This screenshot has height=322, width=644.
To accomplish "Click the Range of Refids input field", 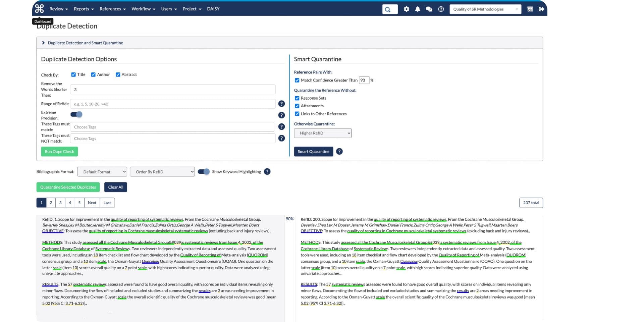I will [173, 104].
